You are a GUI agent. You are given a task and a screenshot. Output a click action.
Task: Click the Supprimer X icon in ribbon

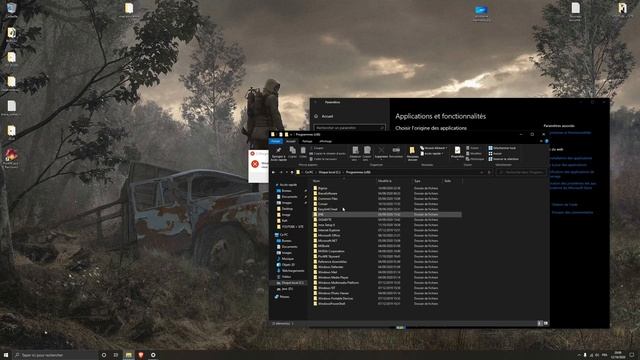point(381,151)
